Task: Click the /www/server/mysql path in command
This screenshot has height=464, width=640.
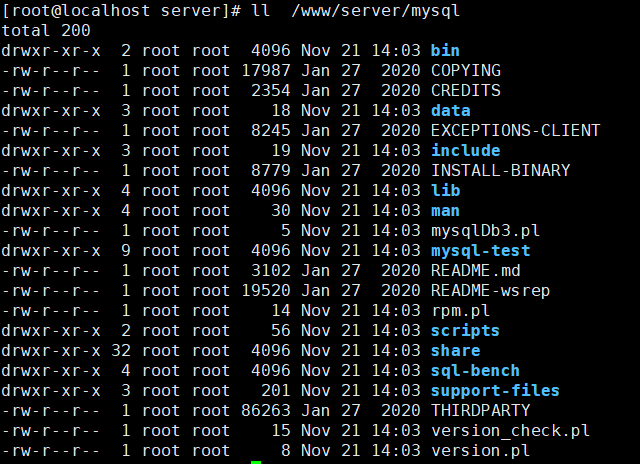Action: click(376, 11)
